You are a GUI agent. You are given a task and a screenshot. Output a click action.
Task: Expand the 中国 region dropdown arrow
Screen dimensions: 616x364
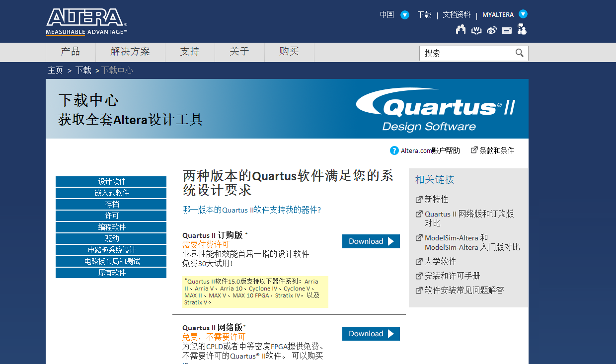click(x=405, y=15)
